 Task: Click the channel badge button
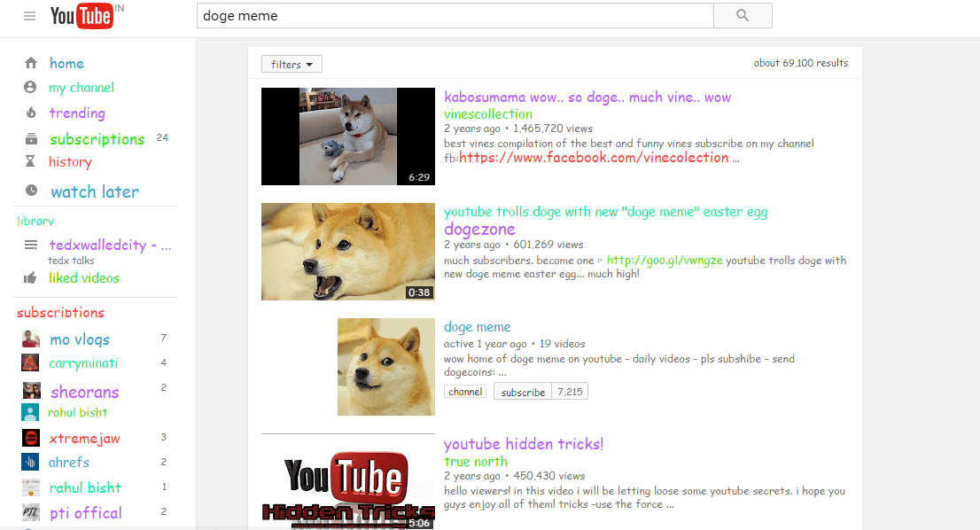[x=465, y=392]
